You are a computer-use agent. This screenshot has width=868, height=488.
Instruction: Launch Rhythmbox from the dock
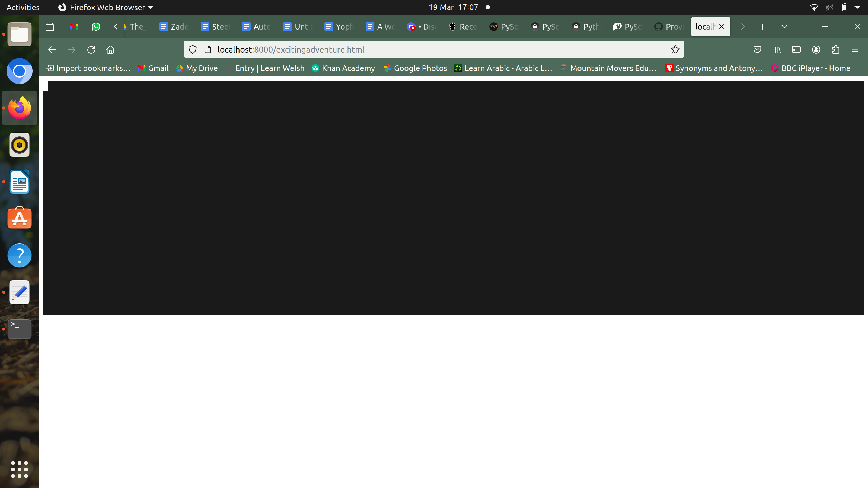tap(19, 145)
